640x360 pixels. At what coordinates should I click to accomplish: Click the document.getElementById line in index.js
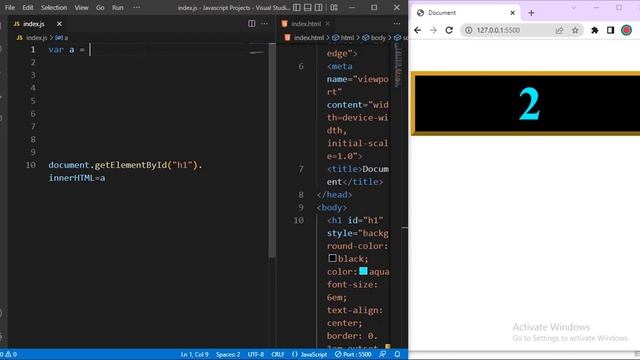tap(125, 165)
